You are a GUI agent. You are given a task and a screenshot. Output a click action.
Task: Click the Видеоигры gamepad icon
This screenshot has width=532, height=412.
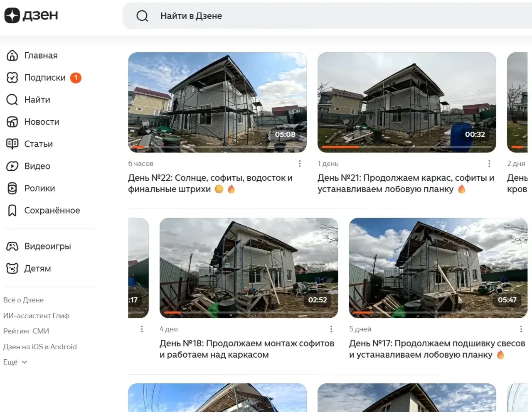[12, 246]
